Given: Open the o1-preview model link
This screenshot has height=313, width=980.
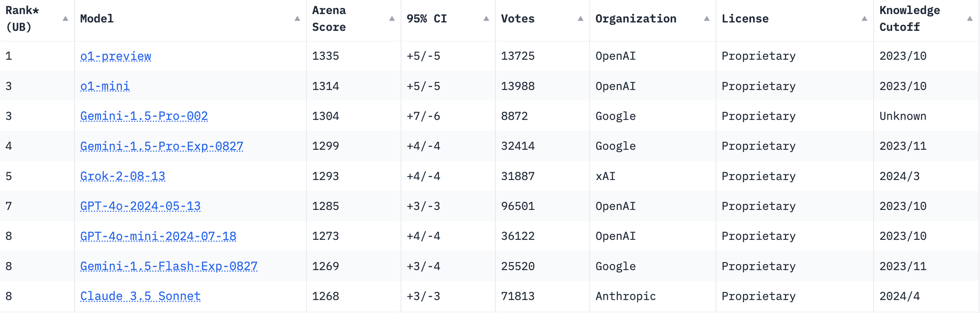Looking at the screenshot, I should coord(116,56).
